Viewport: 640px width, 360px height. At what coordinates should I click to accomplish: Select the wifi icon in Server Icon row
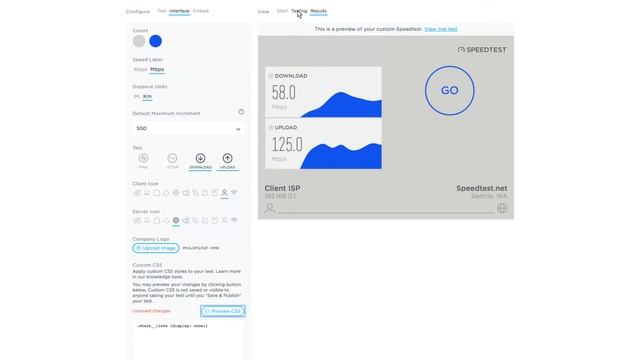[234, 220]
